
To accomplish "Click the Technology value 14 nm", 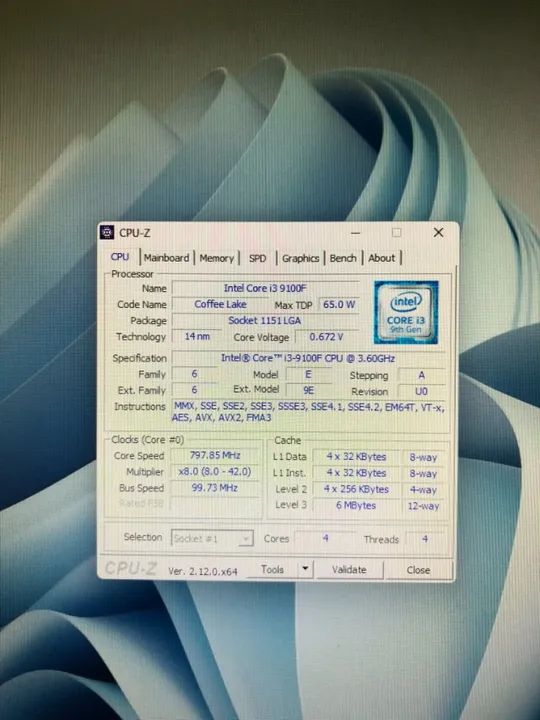I will (197, 337).
